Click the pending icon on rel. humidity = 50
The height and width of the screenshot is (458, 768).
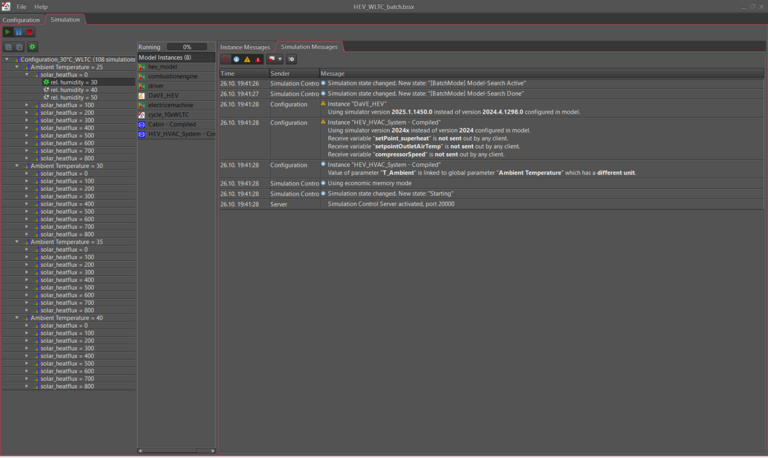[x=46, y=97]
